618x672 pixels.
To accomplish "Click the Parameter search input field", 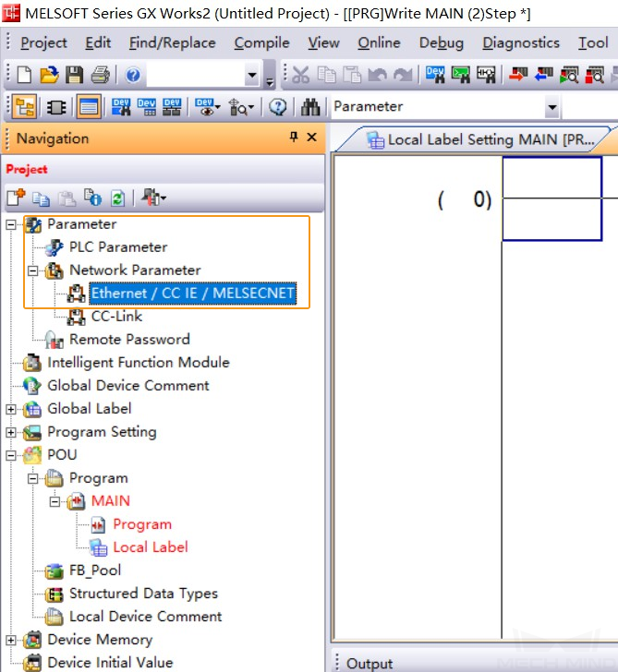I will (438, 107).
